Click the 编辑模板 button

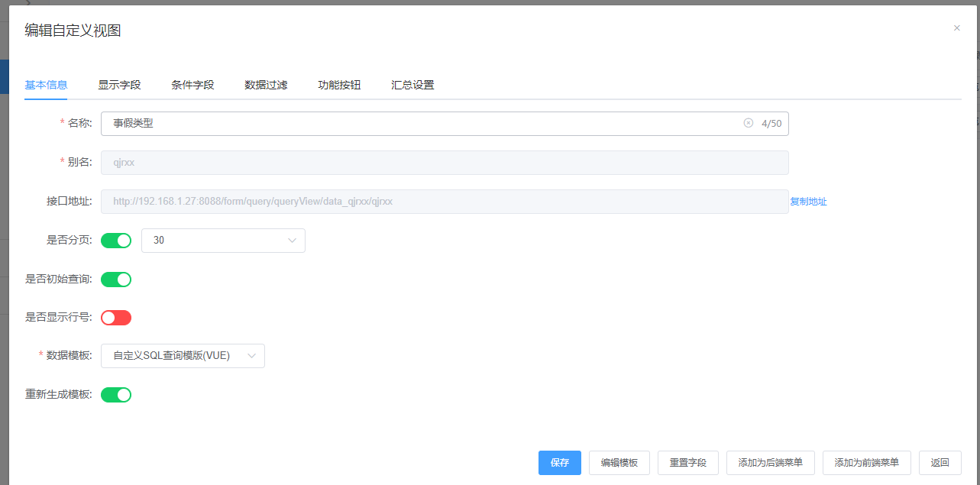point(619,463)
